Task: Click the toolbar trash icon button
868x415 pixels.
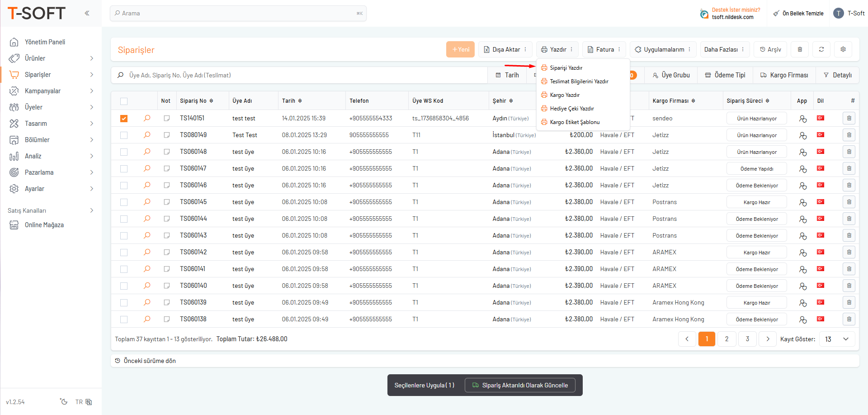Action: point(800,49)
